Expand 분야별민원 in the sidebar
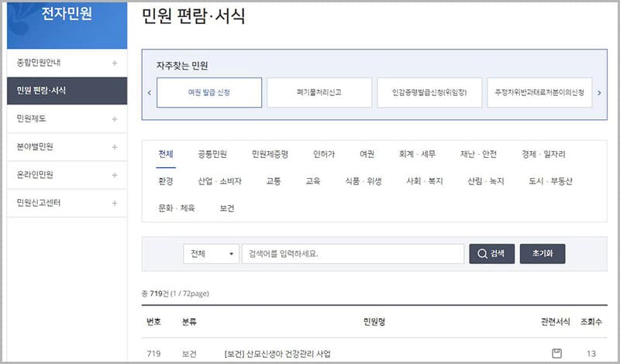The height and width of the screenshot is (364, 620). 115,146
